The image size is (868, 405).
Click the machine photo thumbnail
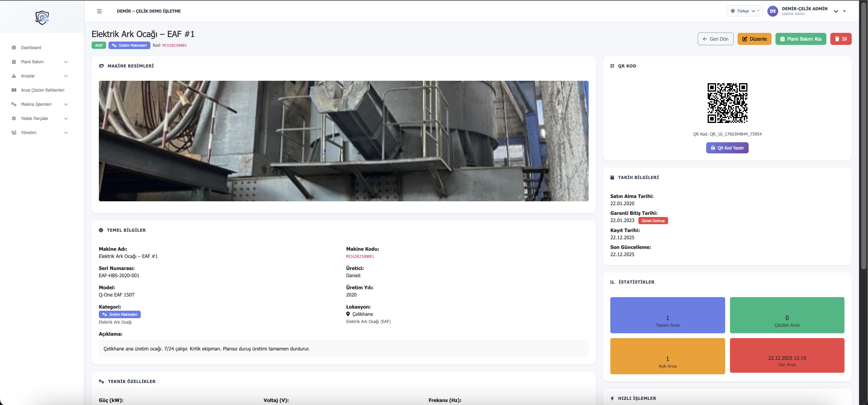point(343,141)
